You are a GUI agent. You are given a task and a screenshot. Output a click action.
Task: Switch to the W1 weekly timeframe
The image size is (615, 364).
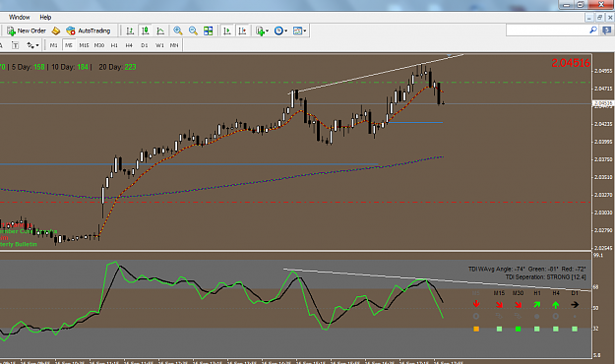(159, 45)
